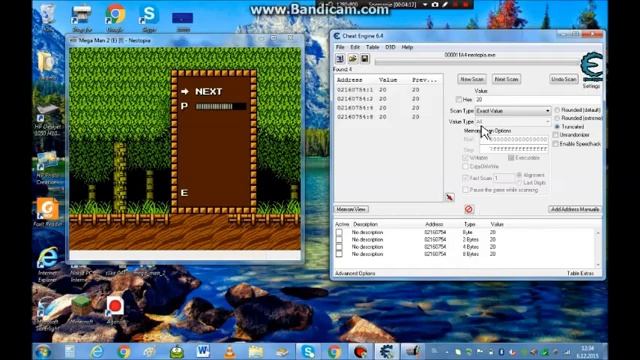Open Internet Explorer from the taskbar

(97, 352)
